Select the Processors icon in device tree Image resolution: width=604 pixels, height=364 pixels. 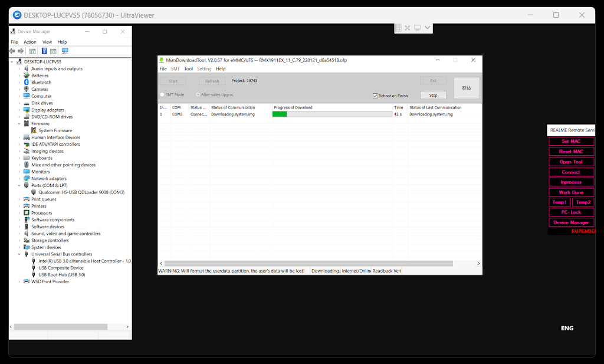[x=26, y=212]
